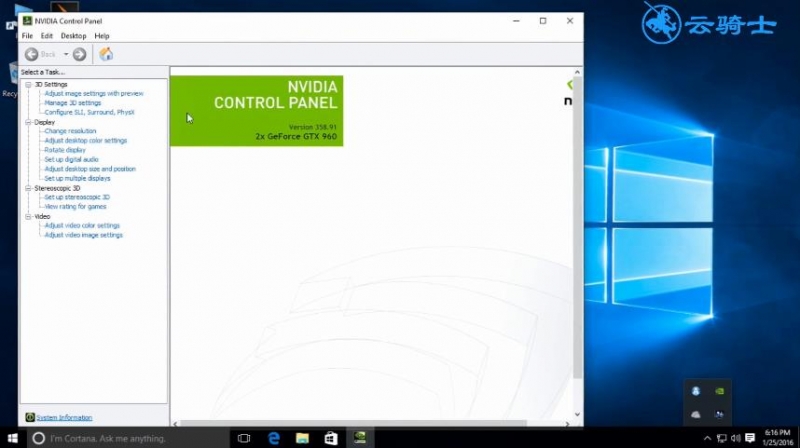Open the Windows Store taskbar icon

[331, 438]
